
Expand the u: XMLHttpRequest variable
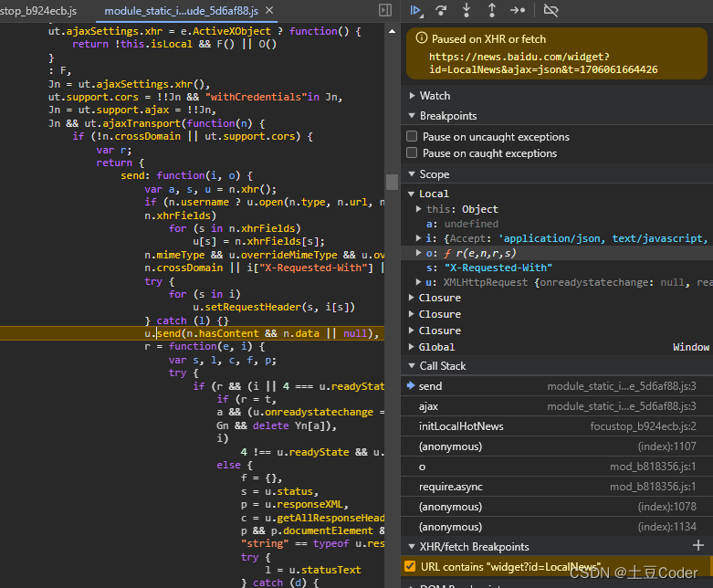(418, 282)
